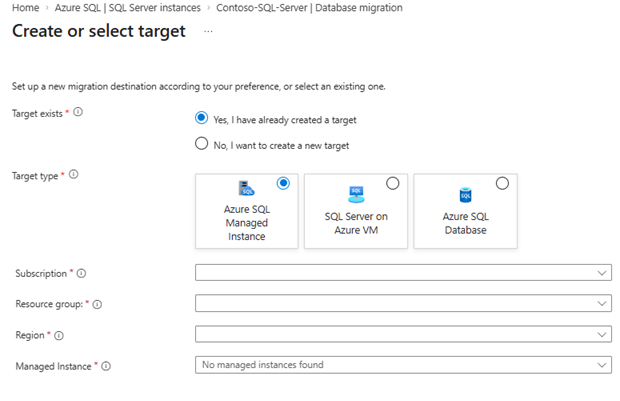Open the Region dropdown list
This screenshot has width=620, height=401.
[x=402, y=335]
